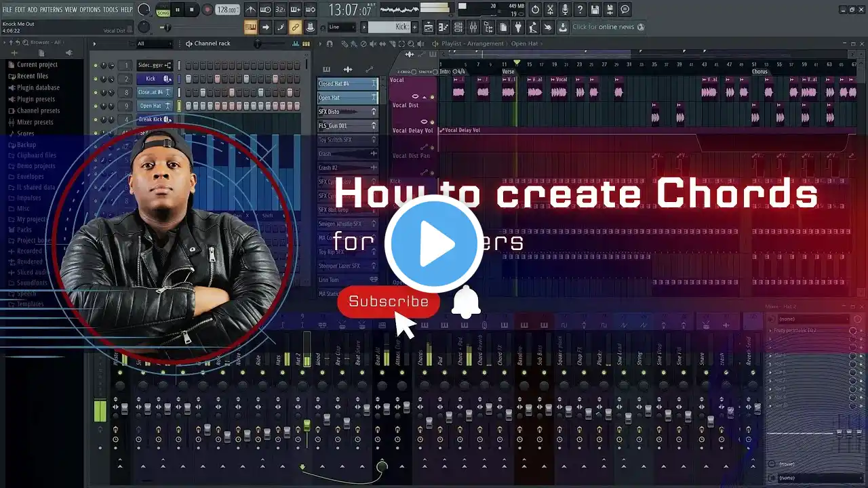Toggle the 3-2-1 recording countdown
This screenshot has width=868, height=488.
(x=280, y=9)
